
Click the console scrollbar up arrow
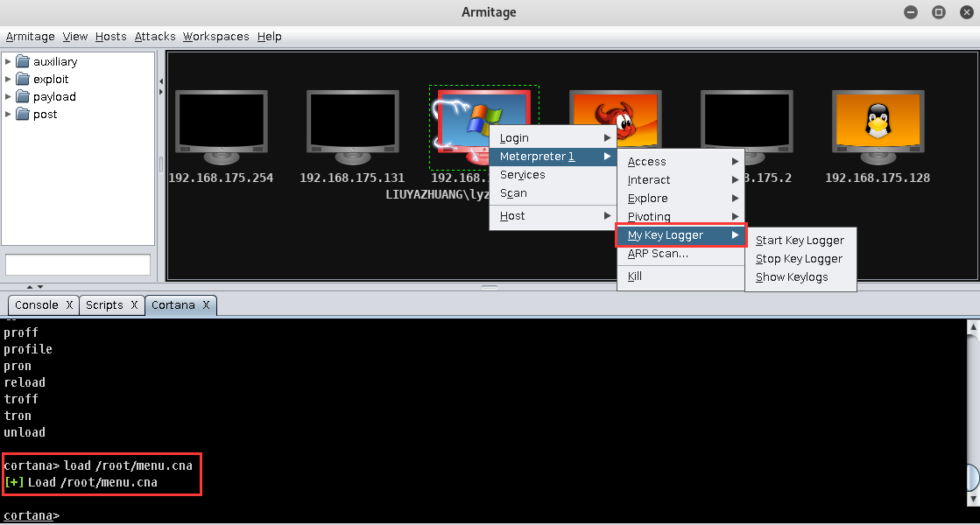pos(973,326)
